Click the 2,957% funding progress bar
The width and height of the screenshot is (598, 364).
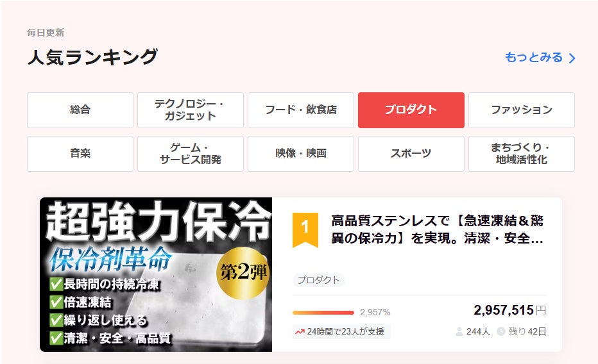tap(323, 313)
